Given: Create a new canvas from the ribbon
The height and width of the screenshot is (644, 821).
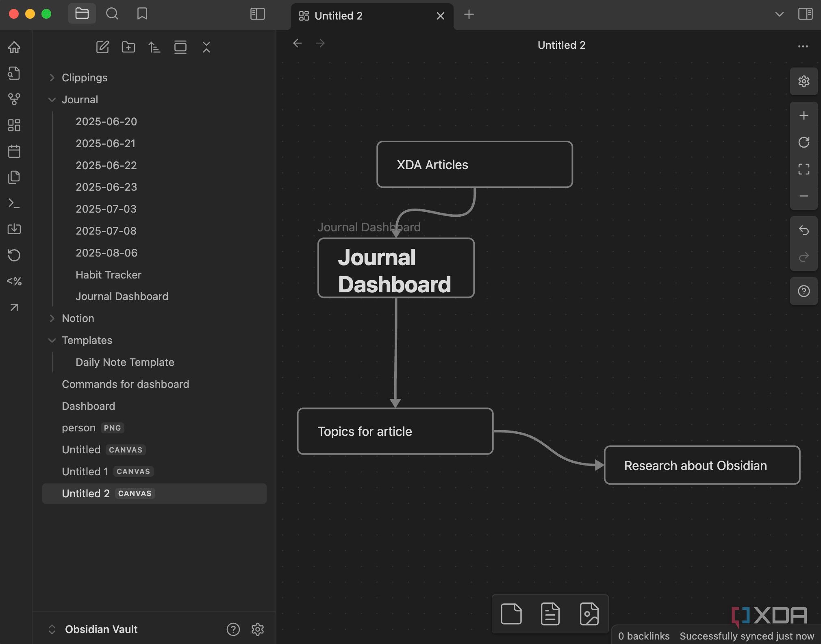Looking at the screenshot, I should (x=14, y=125).
